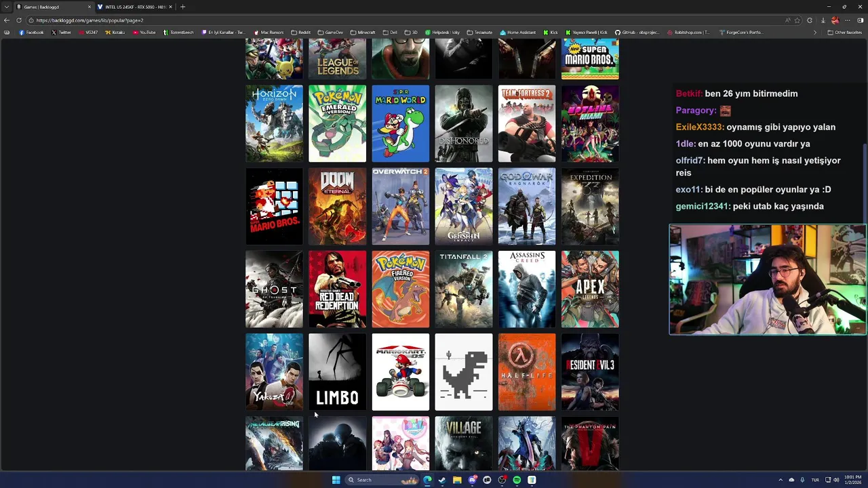Image resolution: width=868 pixels, height=488 pixels.
Task: Open the YouTube bookmark
Action: [x=144, y=33]
